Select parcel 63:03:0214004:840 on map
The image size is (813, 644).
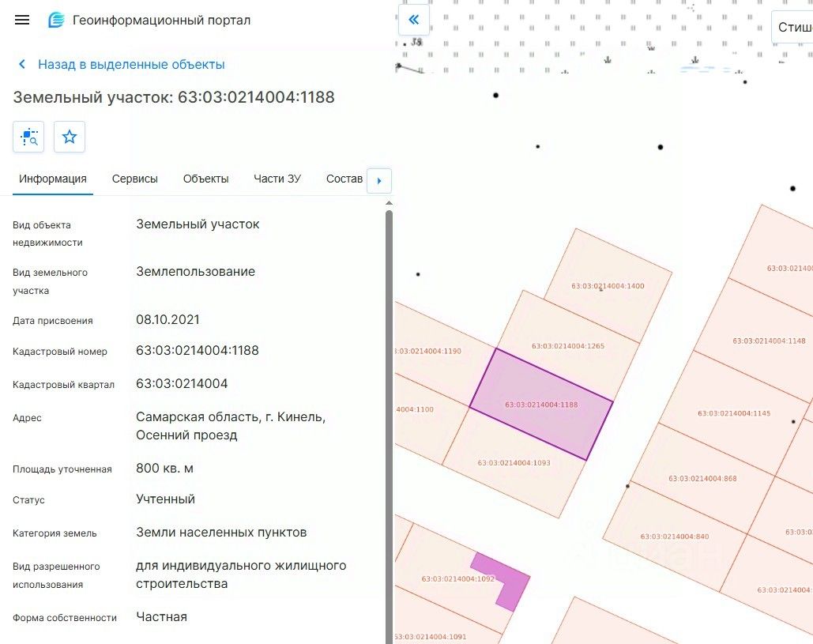tap(674, 537)
